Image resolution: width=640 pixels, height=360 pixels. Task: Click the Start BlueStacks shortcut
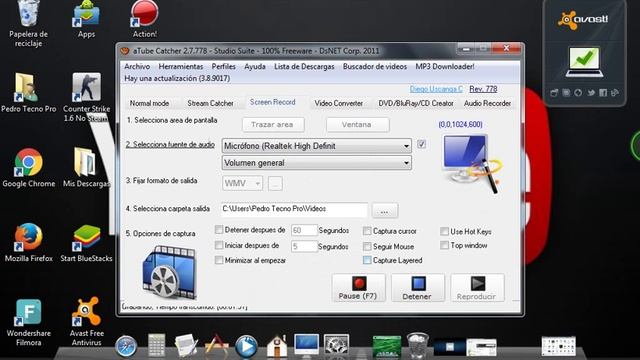pos(86,242)
